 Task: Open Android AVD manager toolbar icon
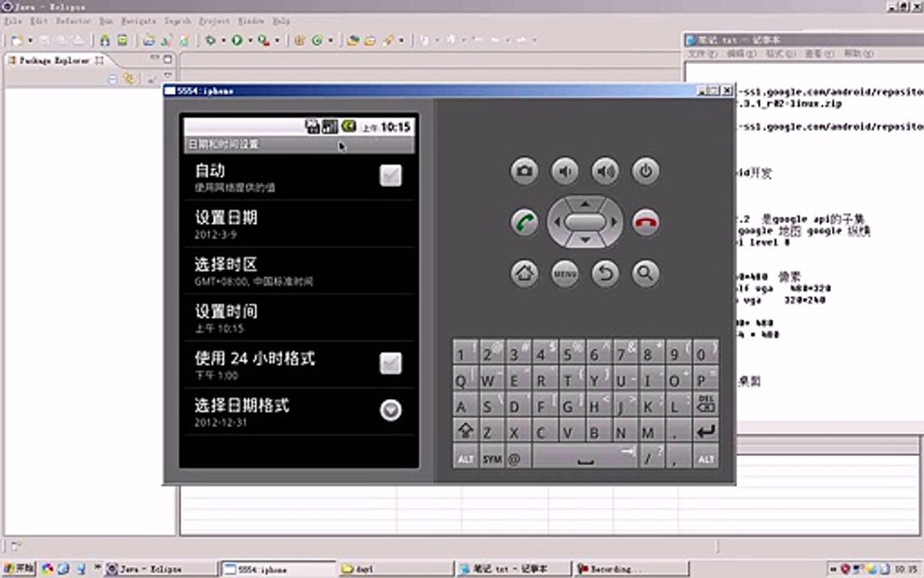(x=122, y=40)
